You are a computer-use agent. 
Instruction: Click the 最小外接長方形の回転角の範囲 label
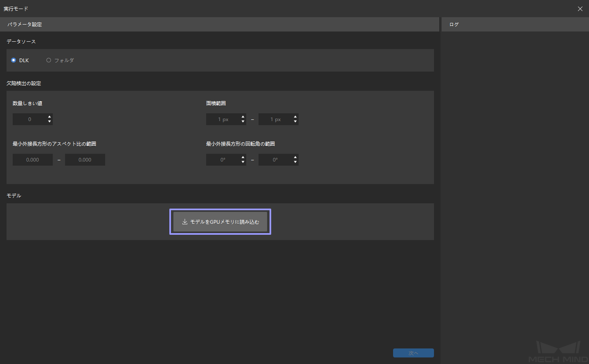click(x=241, y=144)
